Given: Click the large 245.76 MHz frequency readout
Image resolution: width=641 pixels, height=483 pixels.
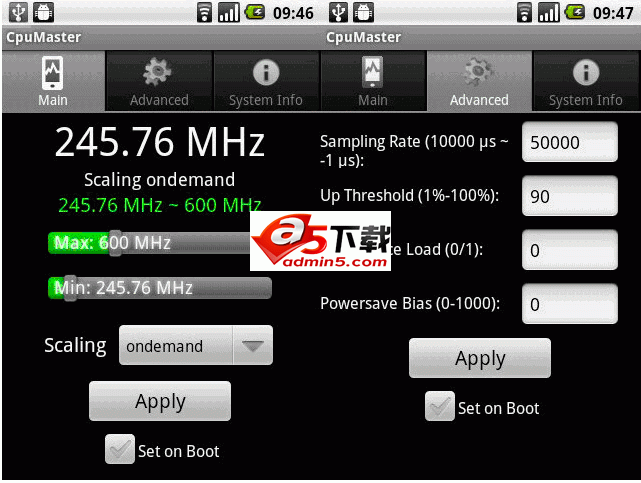Looking at the screenshot, I should (160, 142).
